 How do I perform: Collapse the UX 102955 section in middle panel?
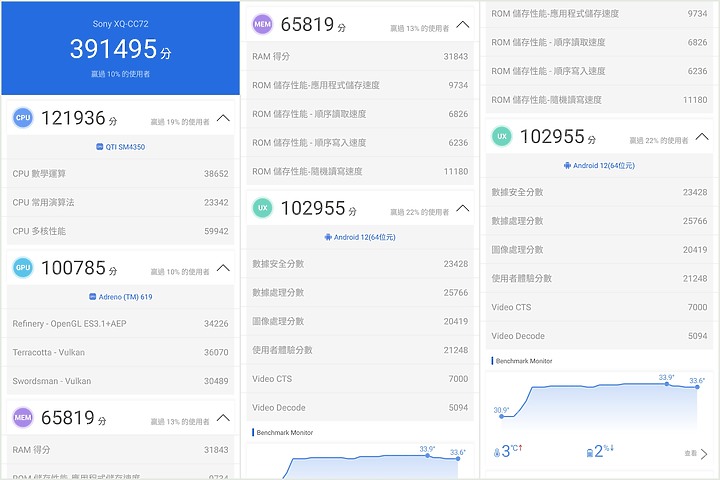(x=462, y=208)
